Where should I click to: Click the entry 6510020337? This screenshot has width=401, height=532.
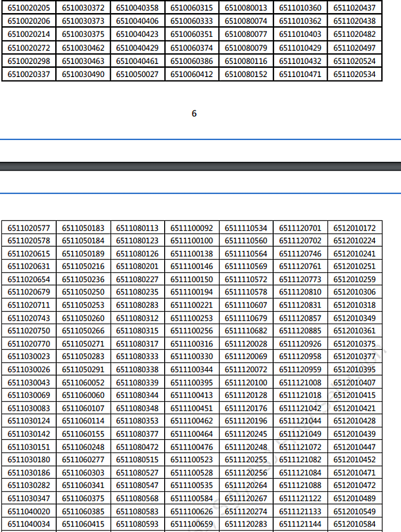click(x=29, y=74)
